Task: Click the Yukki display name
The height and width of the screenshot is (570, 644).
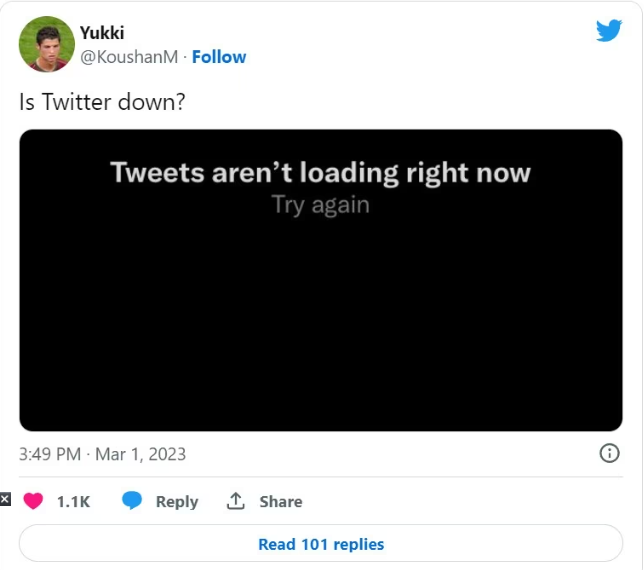Action: pyautogui.click(x=102, y=33)
